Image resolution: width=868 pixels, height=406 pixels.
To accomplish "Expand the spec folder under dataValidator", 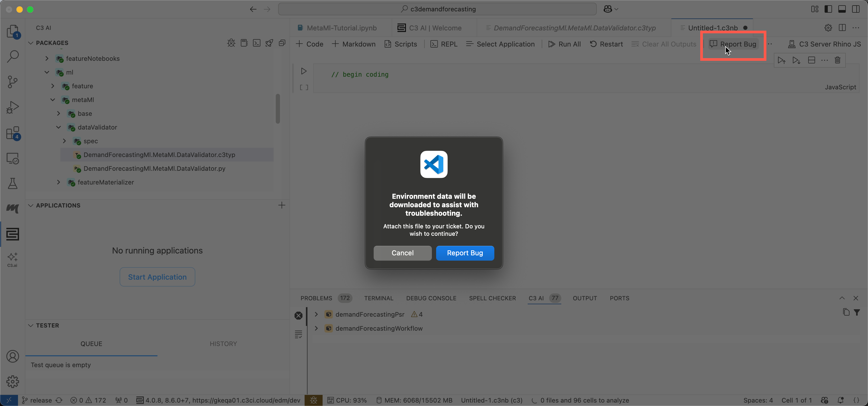I will [x=64, y=141].
